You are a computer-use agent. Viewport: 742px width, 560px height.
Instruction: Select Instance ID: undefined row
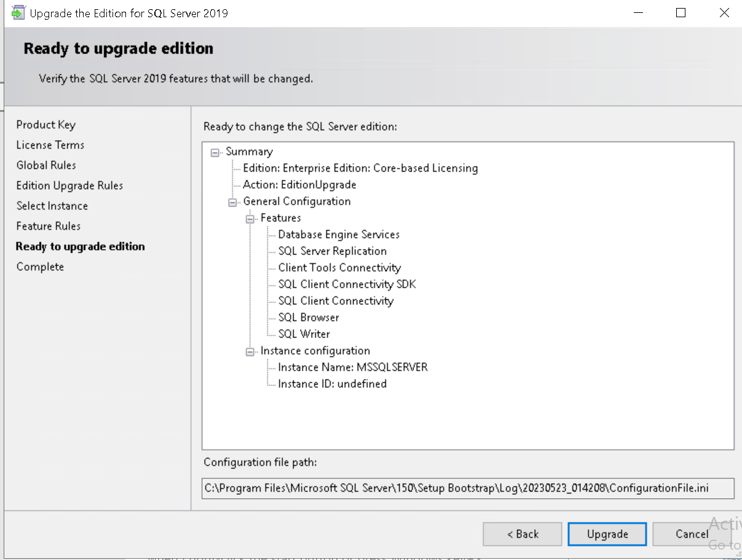click(x=333, y=384)
